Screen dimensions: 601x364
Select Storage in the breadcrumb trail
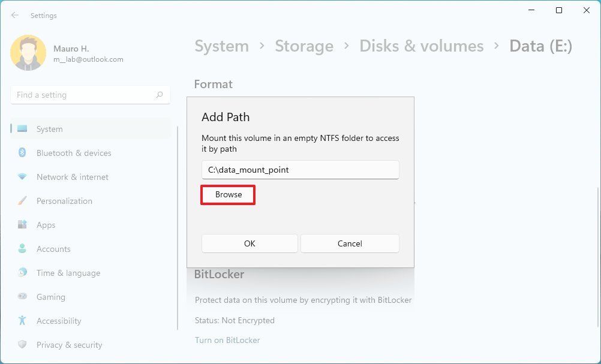[x=304, y=46]
